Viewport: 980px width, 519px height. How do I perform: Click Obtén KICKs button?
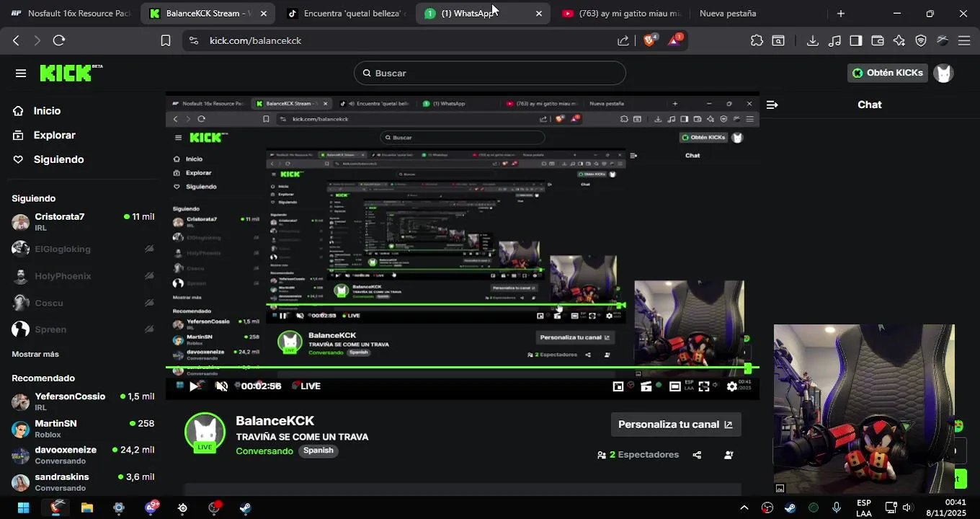[887, 73]
